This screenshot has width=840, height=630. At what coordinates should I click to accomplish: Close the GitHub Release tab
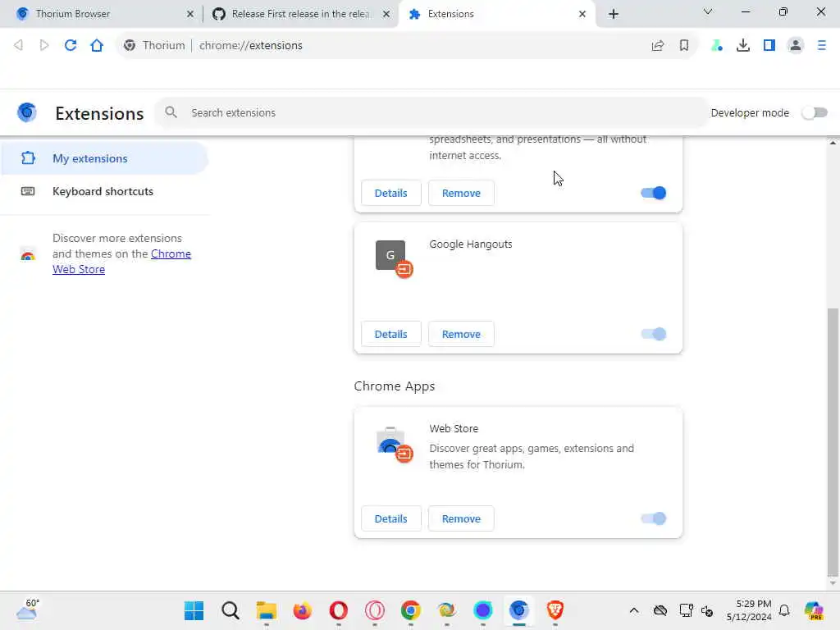[x=386, y=14]
